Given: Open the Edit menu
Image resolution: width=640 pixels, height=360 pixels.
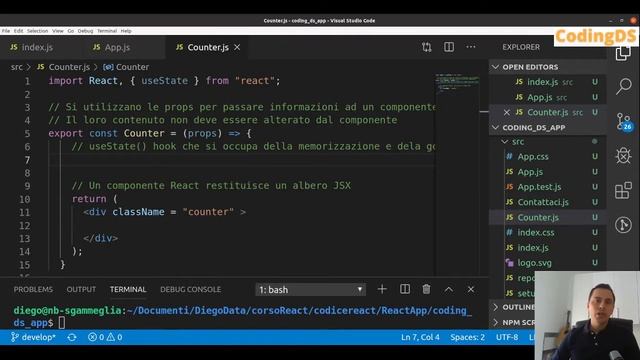Looking at the screenshot, I should [18, 31].
